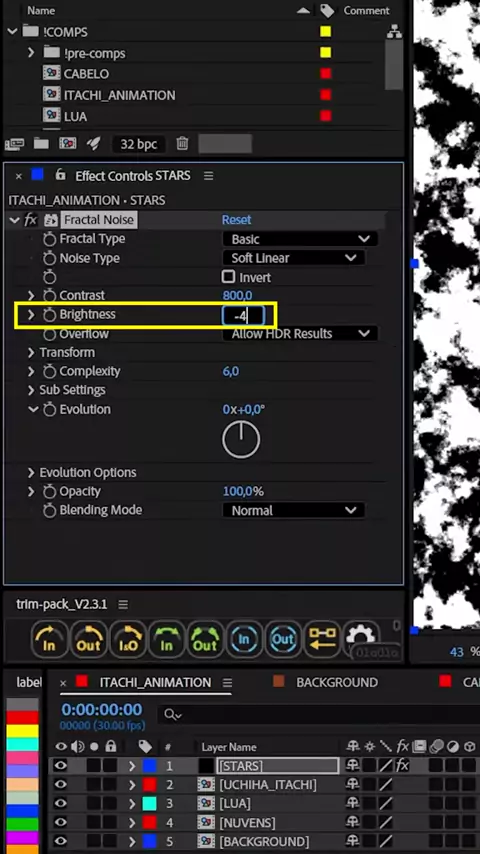Viewport: 480px width, 854px height.
Task: Enable the Invert checkbox
Action: [228, 277]
